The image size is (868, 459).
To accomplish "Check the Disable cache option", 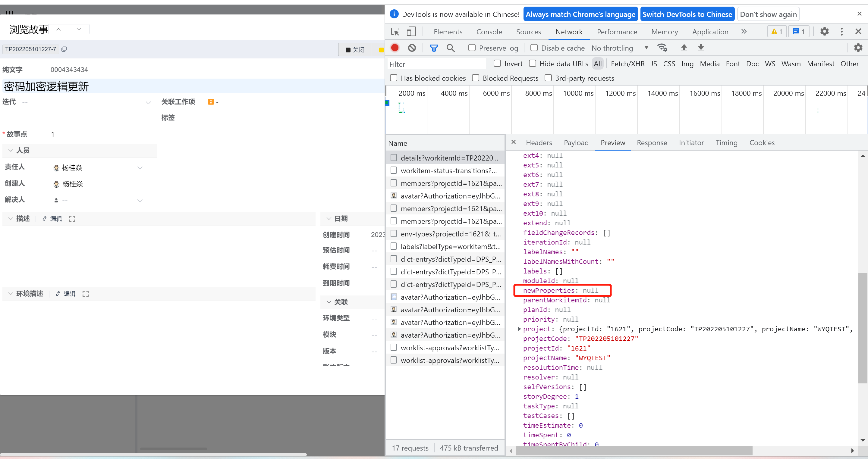I will [x=534, y=48].
